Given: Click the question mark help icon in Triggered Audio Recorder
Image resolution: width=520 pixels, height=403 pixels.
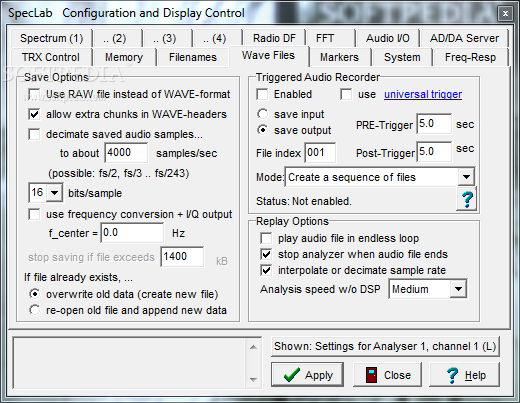Looking at the screenshot, I should click(x=467, y=199).
